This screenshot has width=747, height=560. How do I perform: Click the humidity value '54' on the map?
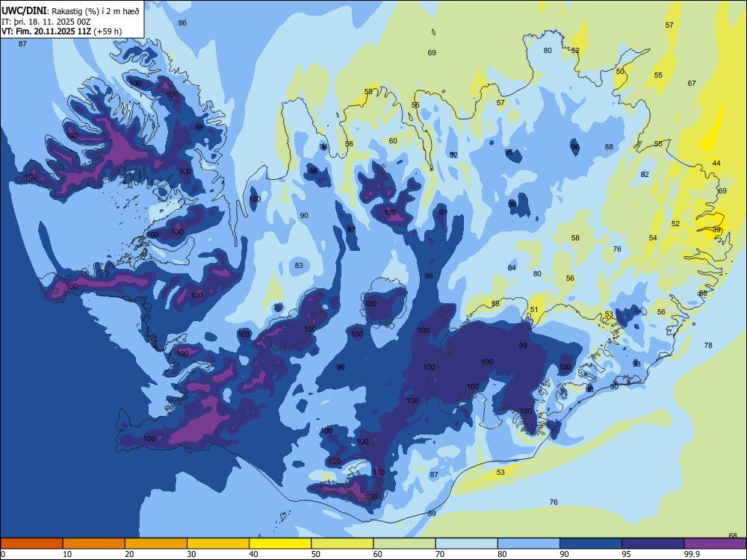coord(653,238)
